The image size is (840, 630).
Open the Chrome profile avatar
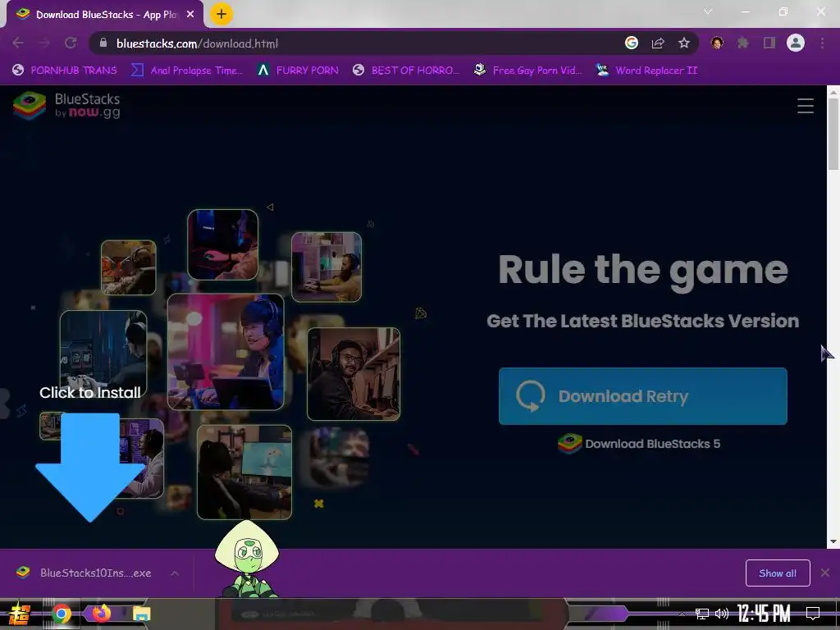click(796, 43)
